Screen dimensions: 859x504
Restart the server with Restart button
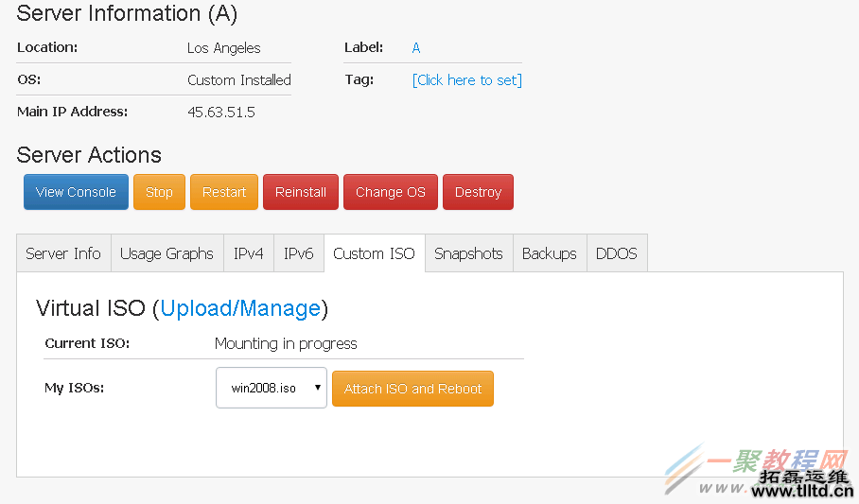(224, 192)
